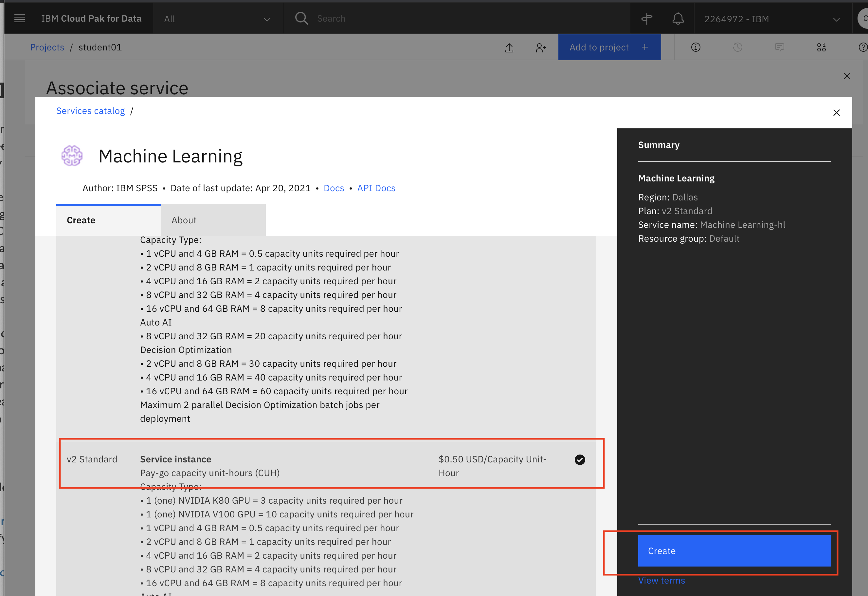Click the user avatar at top right
Image resolution: width=868 pixels, height=596 pixels.
click(863, 19)
